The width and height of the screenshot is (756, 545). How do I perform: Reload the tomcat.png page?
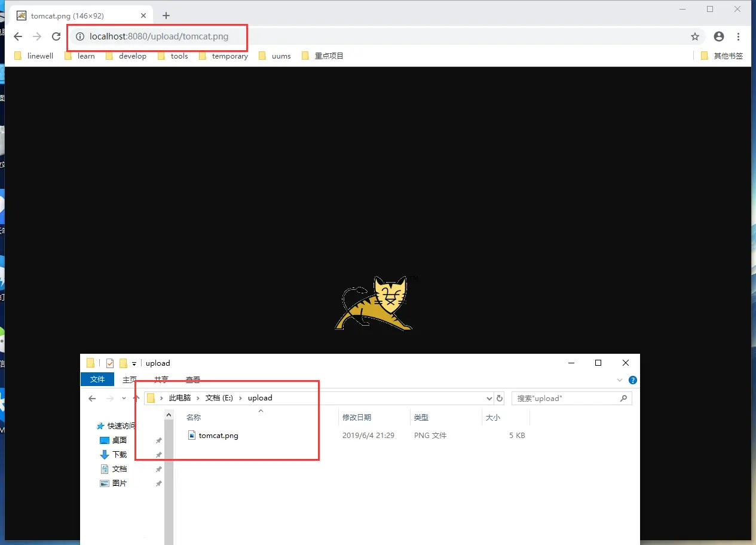56,36
